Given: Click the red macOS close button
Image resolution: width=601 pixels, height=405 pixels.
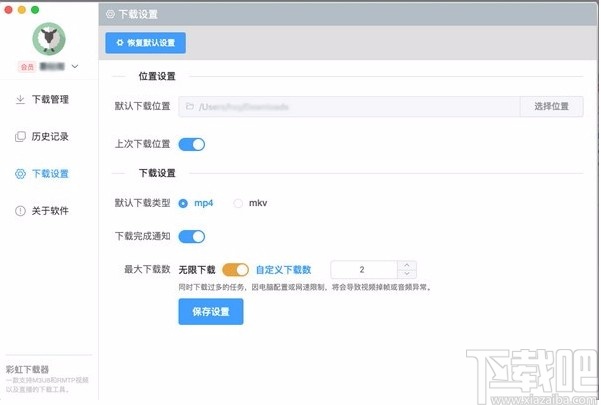Looking at the screenshot, I should point(8,10).
